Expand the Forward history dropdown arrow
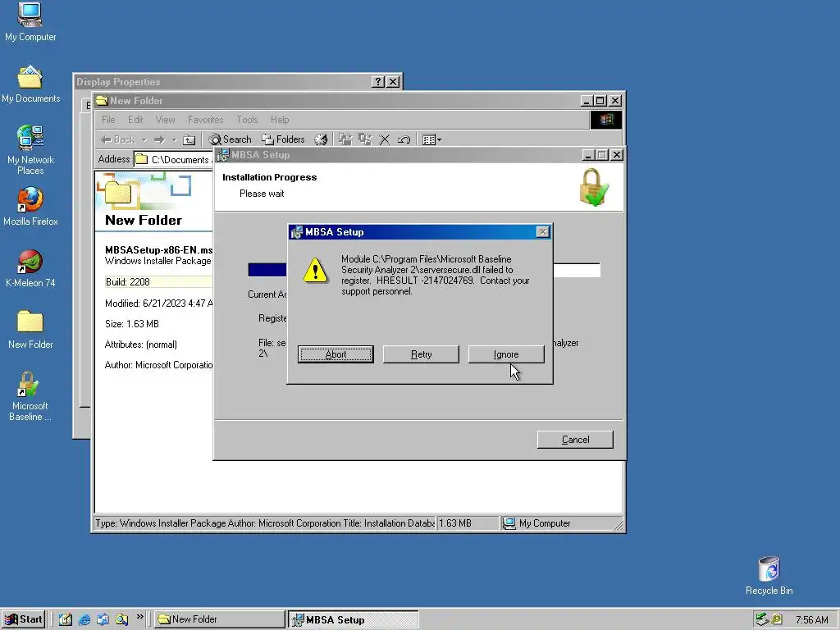 (174, 139)
